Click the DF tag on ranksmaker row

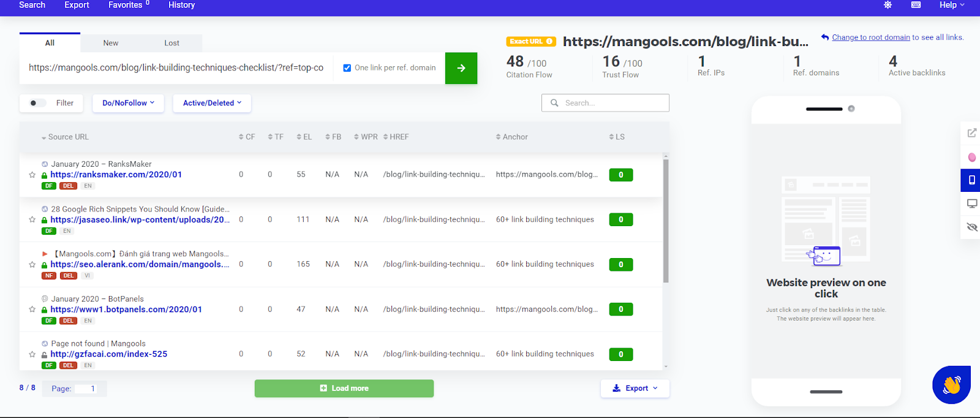49,186
